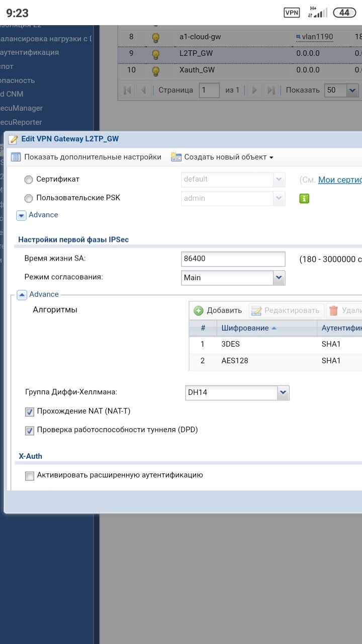This screenshot has width=362, height=644.
Task: Expand the Advance section below Пользовательские PSK
Action: coord(21,215)
